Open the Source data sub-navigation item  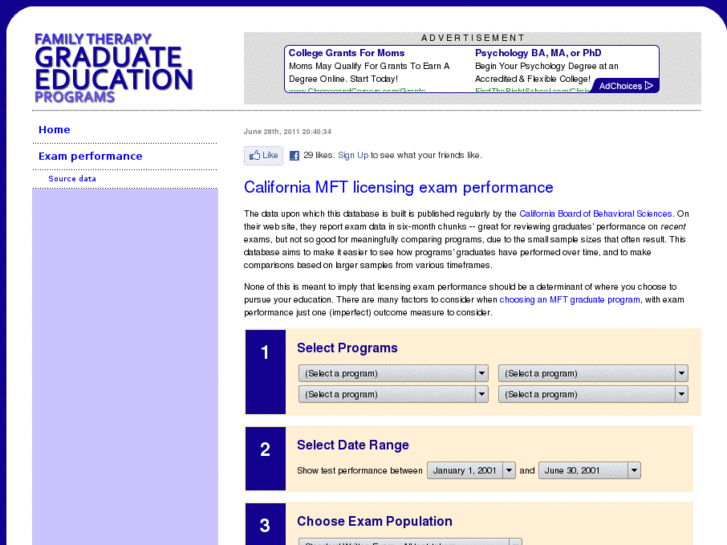(x=72, y=179)
